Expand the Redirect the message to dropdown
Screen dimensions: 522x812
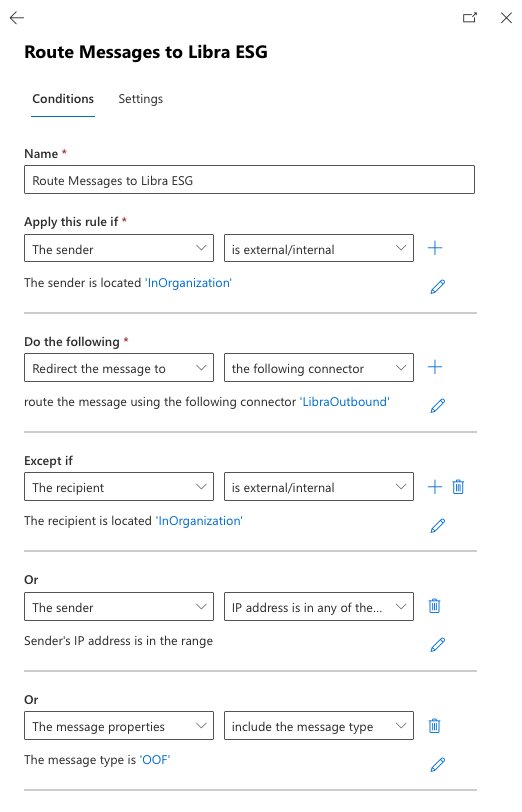pyautogui.click(x=119, y=368)
